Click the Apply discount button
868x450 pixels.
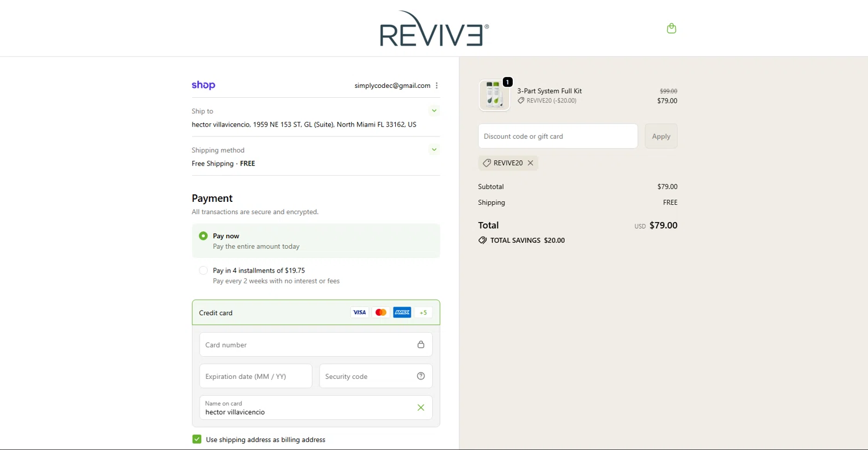tap(661, 136)
